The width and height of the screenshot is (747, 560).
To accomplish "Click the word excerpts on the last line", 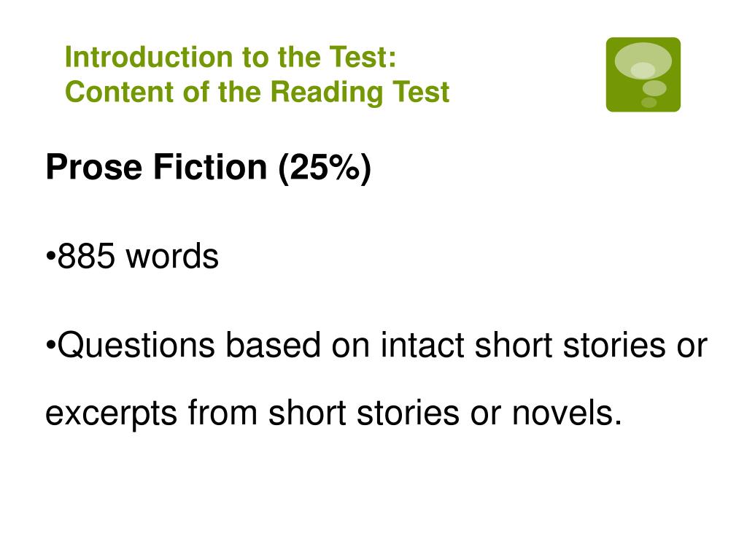I will click(112, 414).
